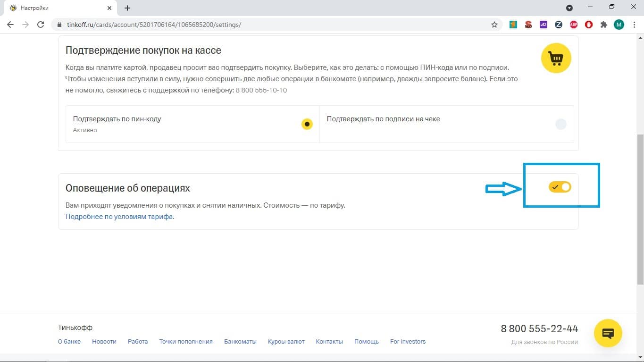The height and width of the screenshot is (362, 644).
Task: Click the AdBlock Plus ABP extension icon
Action: coord(573,25)
